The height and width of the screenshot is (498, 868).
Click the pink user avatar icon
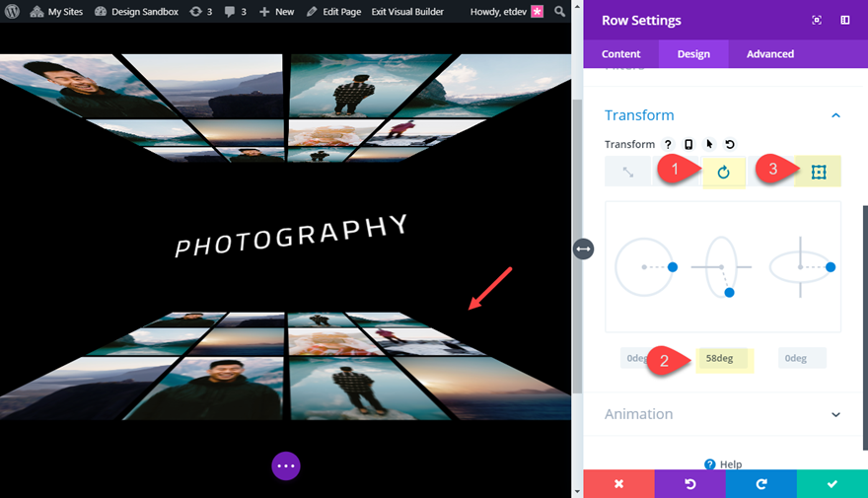tap(538, 12)
